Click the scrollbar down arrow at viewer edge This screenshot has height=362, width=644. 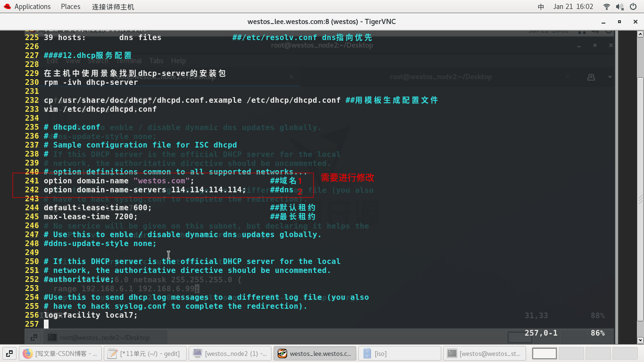coord(640,340)
